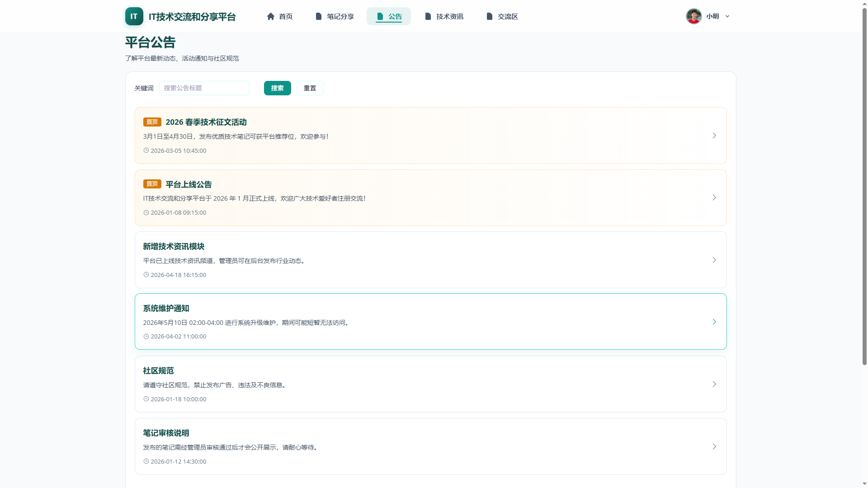Click the document icon beside 笔记分享
868x488 pixels.
[319, 16]
